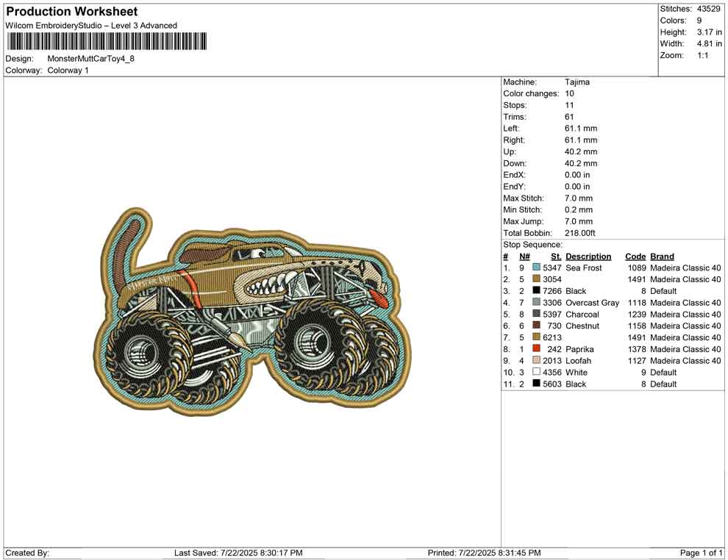Click design name 'MonsterMuttCarToy4_8'
The width and height of the screenshot is (728, 560).
(x=91, y=59)
